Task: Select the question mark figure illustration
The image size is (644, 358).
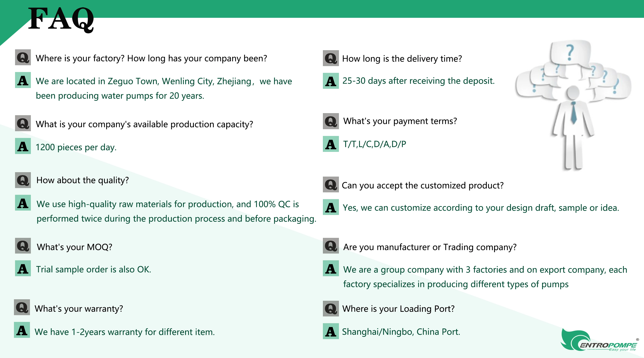Action: click(573, 105)
